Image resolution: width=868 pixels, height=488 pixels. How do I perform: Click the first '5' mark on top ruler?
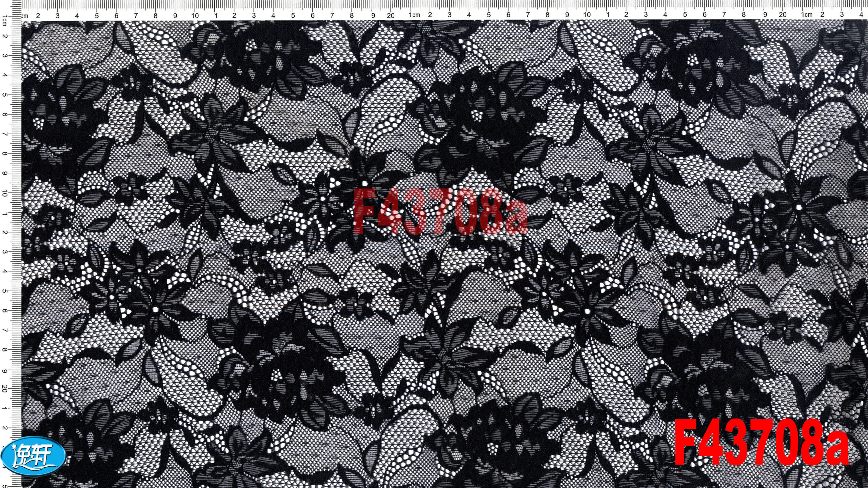point(97,16)
